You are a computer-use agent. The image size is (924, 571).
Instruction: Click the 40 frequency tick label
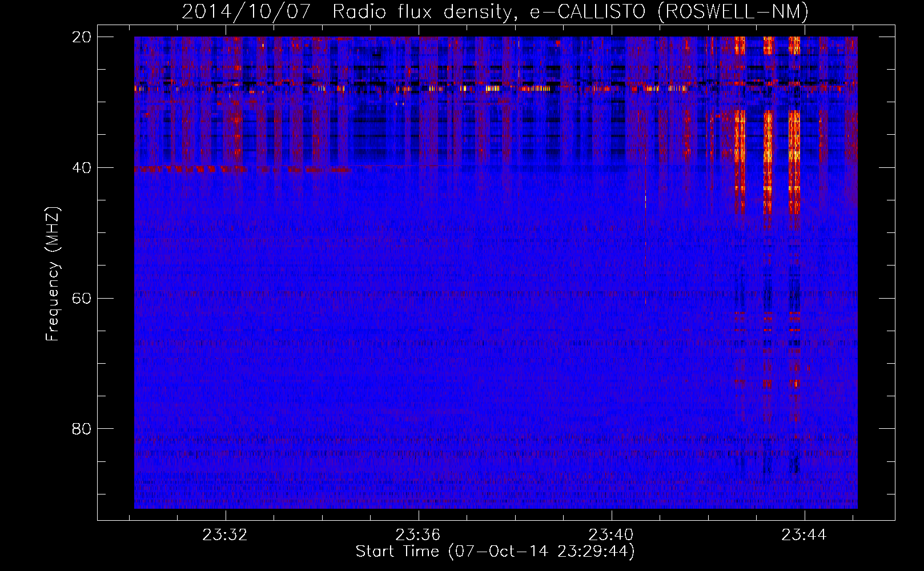(x=82, y=168)
